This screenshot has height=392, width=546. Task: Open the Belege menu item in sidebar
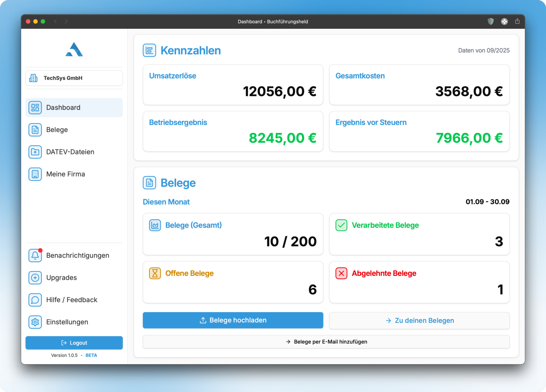click(x=74, y=130)
